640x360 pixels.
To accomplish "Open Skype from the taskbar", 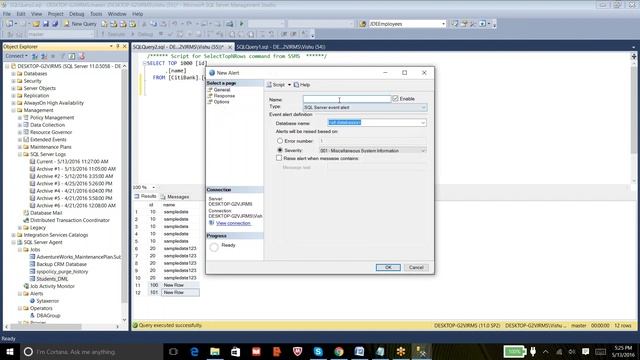I will [318, 351].
